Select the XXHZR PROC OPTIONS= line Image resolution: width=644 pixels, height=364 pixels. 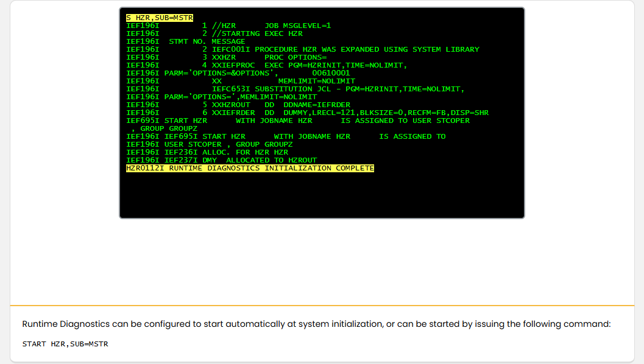pyautogui.click(x=226, y=57)
